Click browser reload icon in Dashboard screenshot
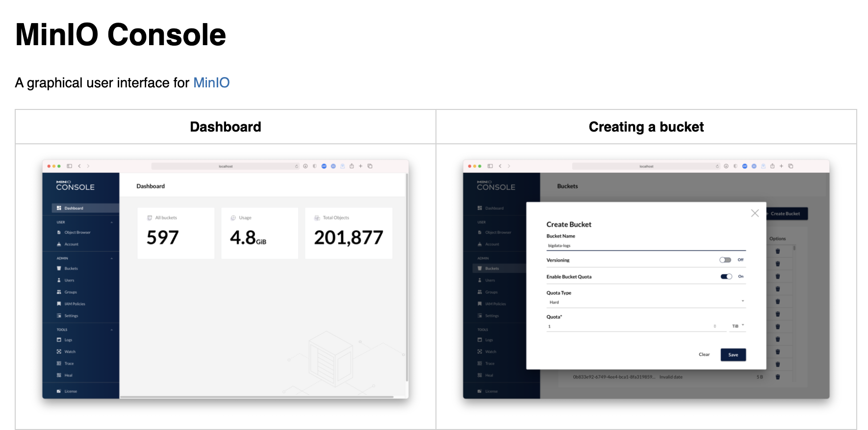Viewport: 868px width, 430px height. [296, 166]
